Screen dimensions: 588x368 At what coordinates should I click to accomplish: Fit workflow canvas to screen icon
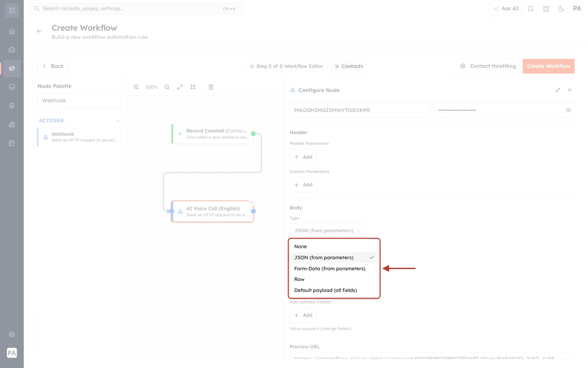coord(180,87)
